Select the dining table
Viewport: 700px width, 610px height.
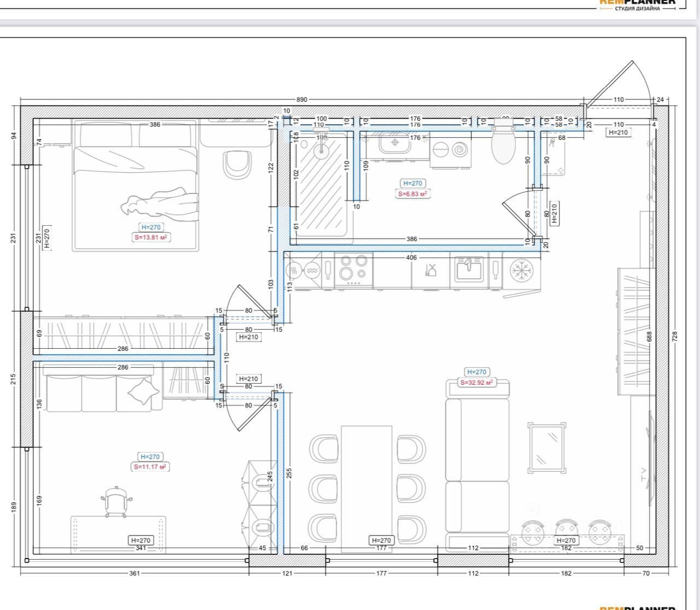[366, 489]
